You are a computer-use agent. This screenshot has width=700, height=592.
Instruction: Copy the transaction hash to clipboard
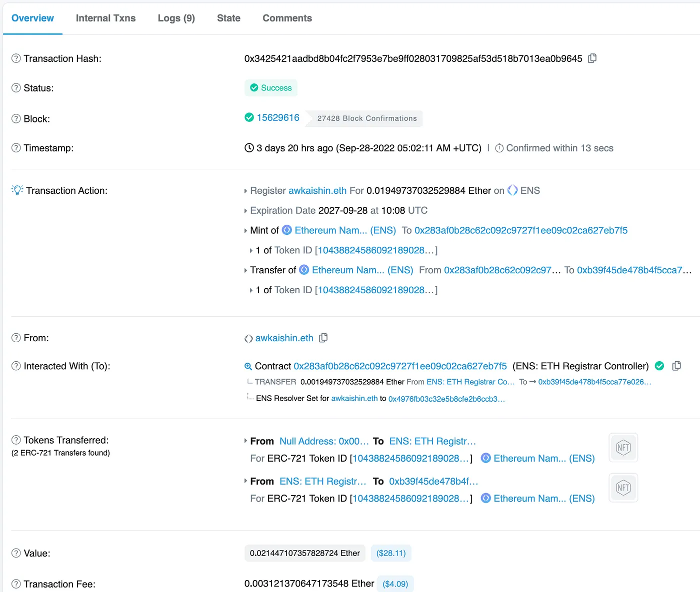[592, 58]
